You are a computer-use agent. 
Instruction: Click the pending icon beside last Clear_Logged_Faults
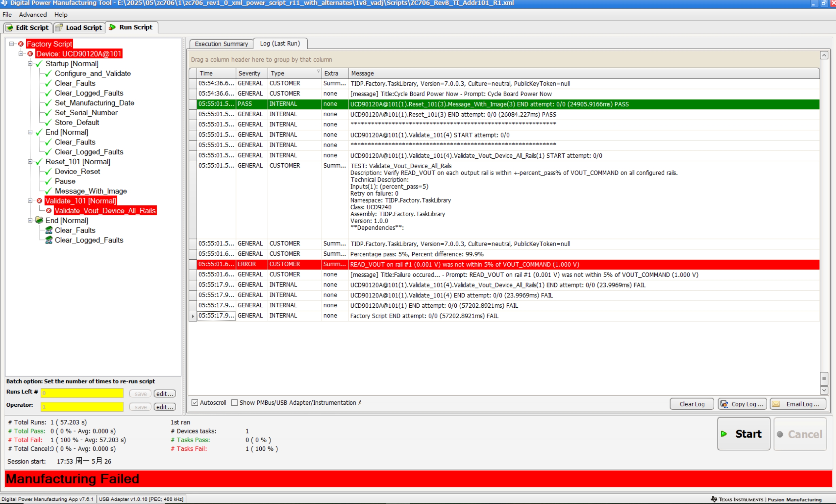pos(49,240)
